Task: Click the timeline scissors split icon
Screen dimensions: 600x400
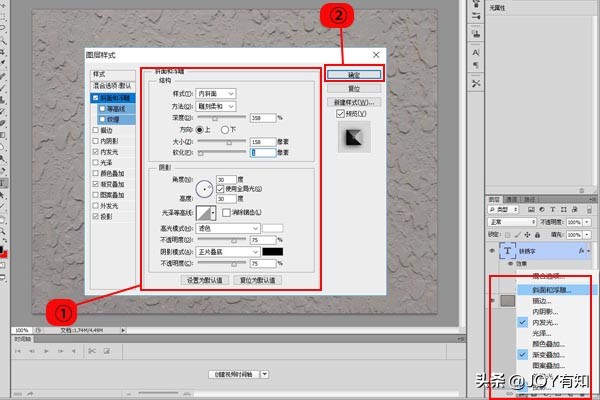Action: (92, 351)
